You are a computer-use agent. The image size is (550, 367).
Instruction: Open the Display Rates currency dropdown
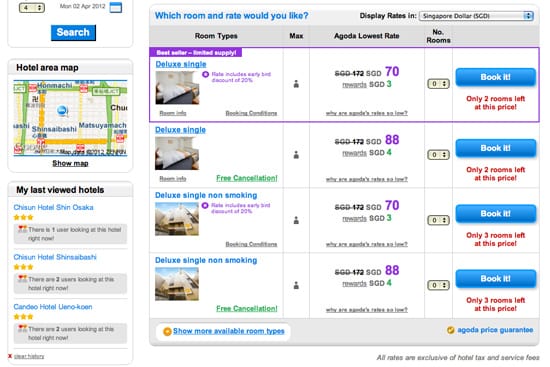pos(476,16)
